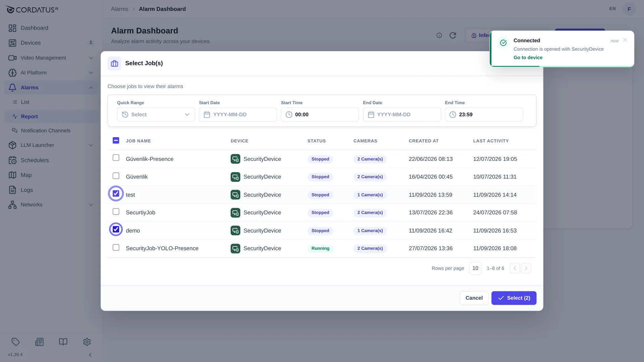Open the Map menu item label

coord(26,175)
